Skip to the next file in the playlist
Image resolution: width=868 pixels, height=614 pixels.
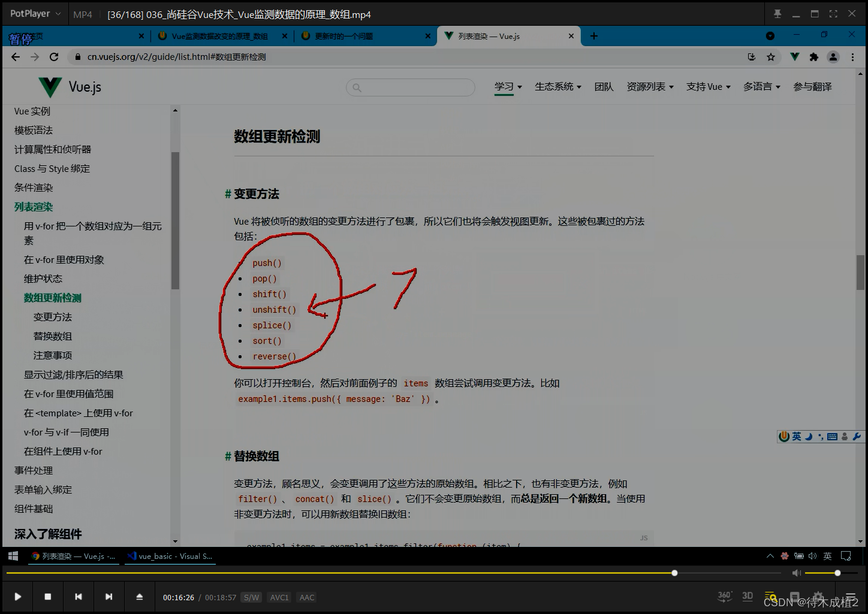(x=108, y=597)
